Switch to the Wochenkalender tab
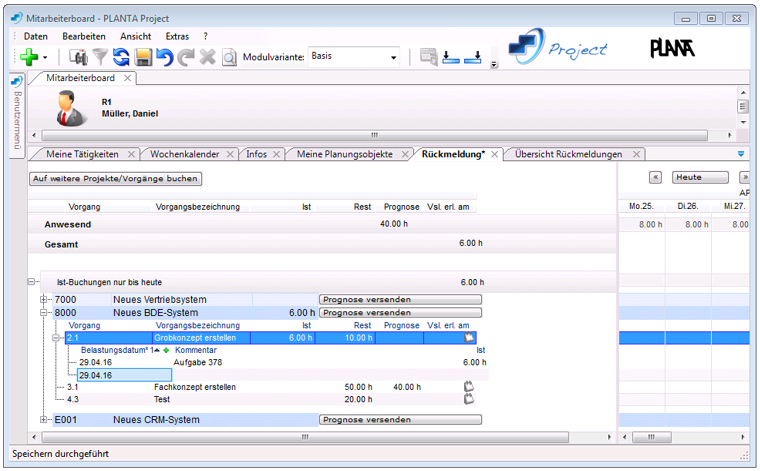This screenshot has height=471, width=760. [x=185, y=154]
